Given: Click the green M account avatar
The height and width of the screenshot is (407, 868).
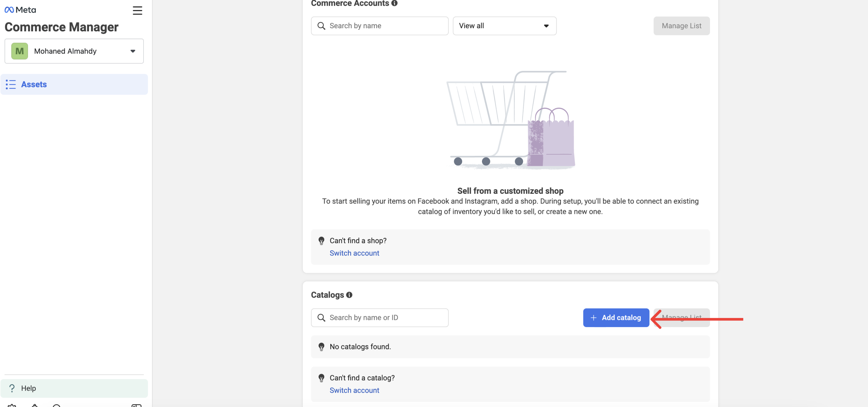Looking at the screenshot, I should [x=19, y=51].
